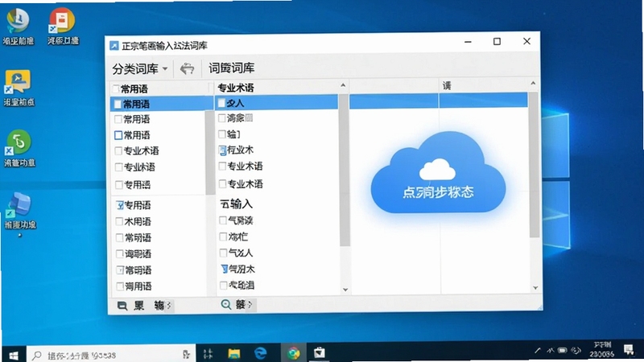Tick the blue-outlined 常用语 checkbox
Image resolution: width=644 pixels, height=362 pixels.
(118, 135)
